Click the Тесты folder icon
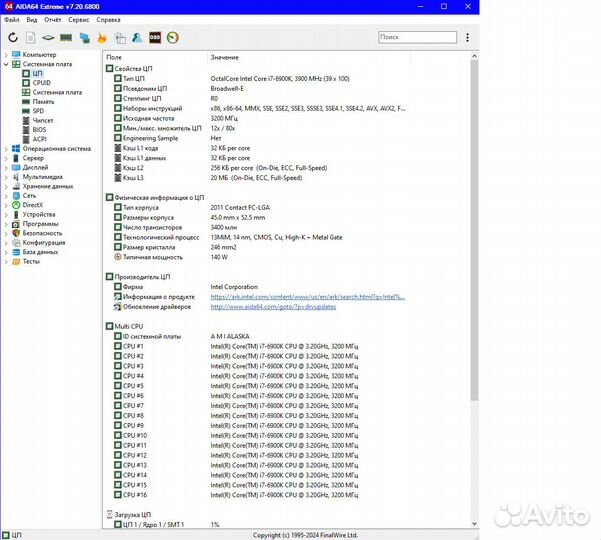Viewport: 601px width, 540px height. click(16, 261)
